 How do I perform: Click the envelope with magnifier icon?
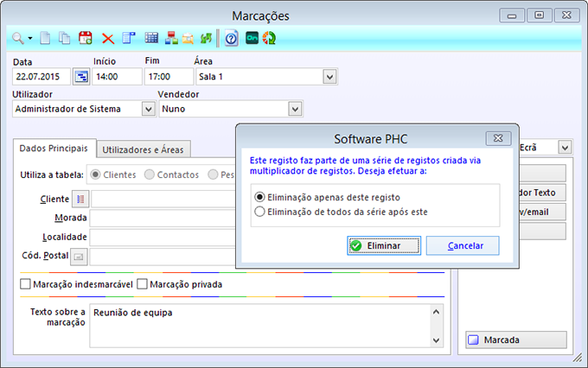tap(188, 39)
